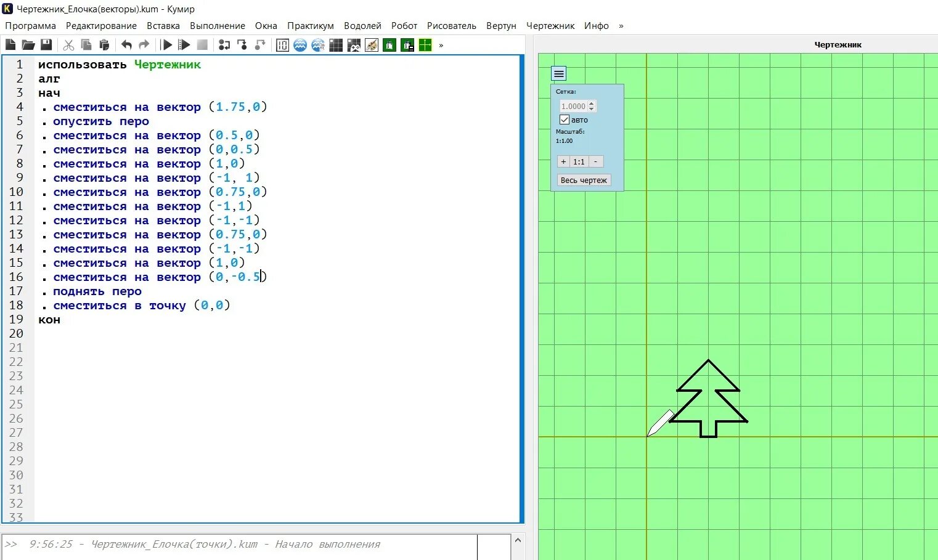Redo the last undone edit

[x=144, y=45]
